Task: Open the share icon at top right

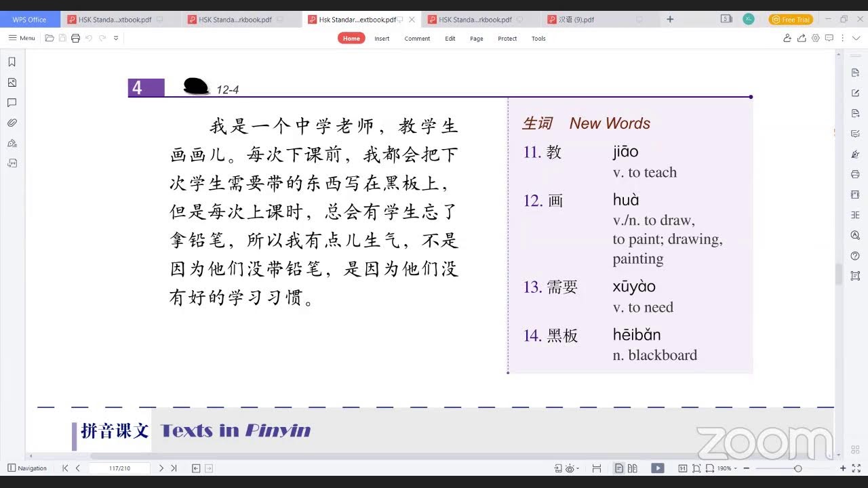Action: click(x=802, y=38)
